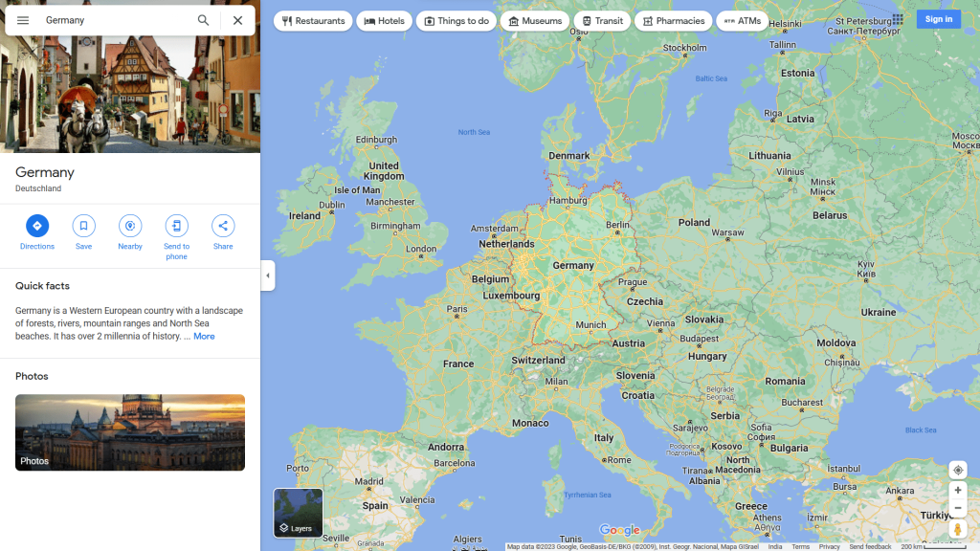The image size is (980, 551).
Task: Click the Italy country label
Action: pos(604,438)
